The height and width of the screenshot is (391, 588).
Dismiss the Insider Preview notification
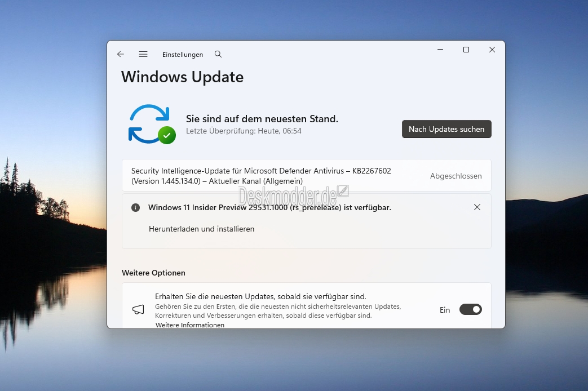[477, 207]
